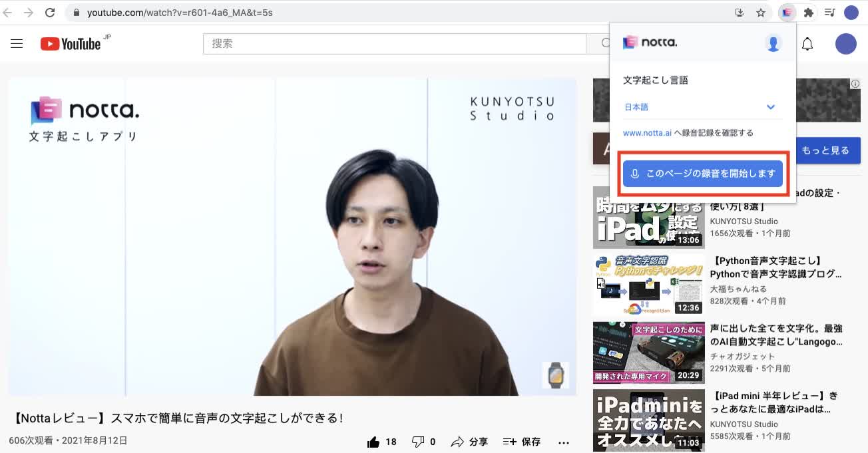Open the iPadmini thumbnail with 11:03 duration
The width and height of the screenshot is (868, 453).
pyautogui.click(x=648, y=420)
